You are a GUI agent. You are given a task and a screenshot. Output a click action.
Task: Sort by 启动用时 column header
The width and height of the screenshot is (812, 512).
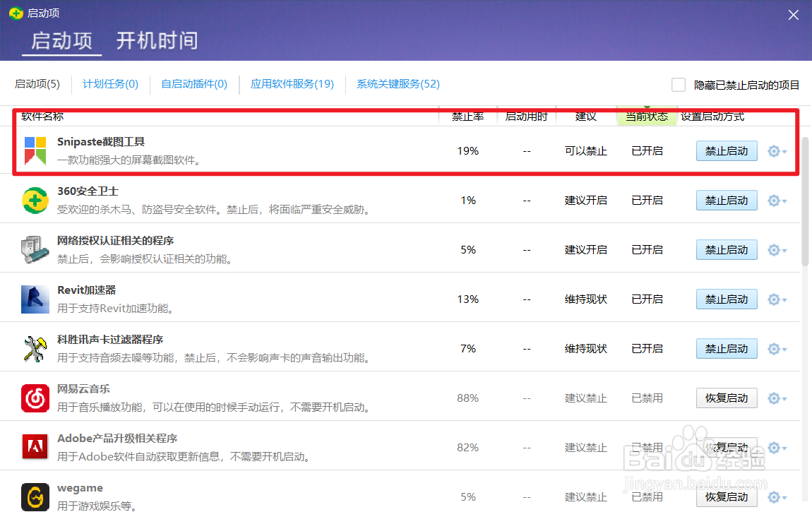(x=526, y=117)
